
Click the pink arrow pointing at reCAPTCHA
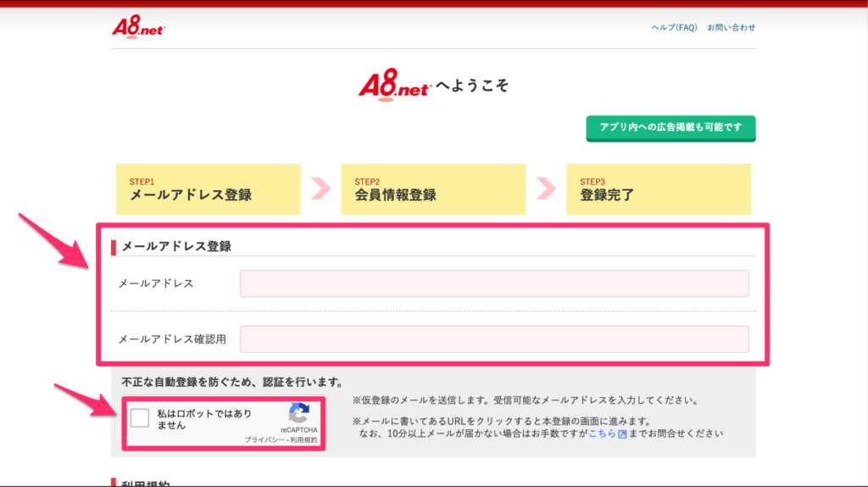point(85,400)
